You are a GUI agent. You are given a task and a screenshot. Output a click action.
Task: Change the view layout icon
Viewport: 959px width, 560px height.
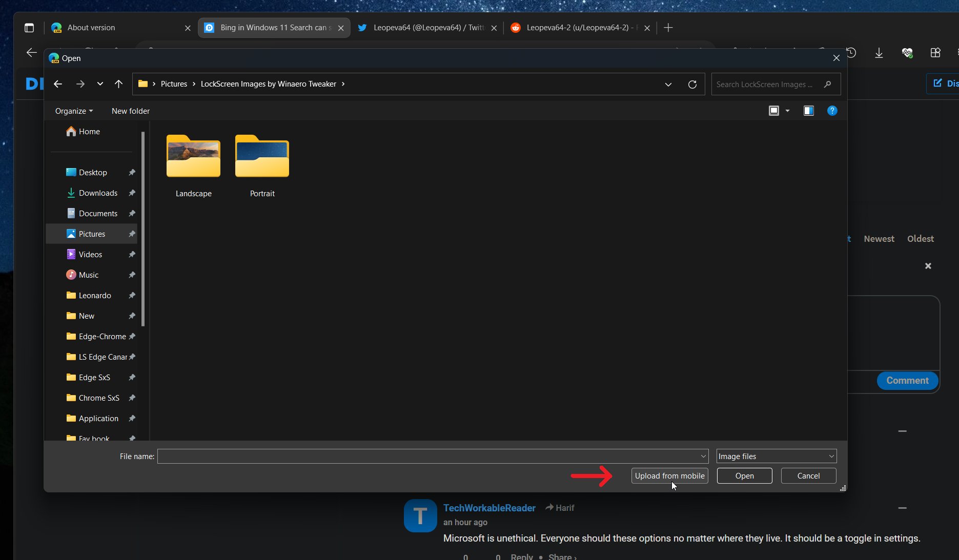[774, 111]
